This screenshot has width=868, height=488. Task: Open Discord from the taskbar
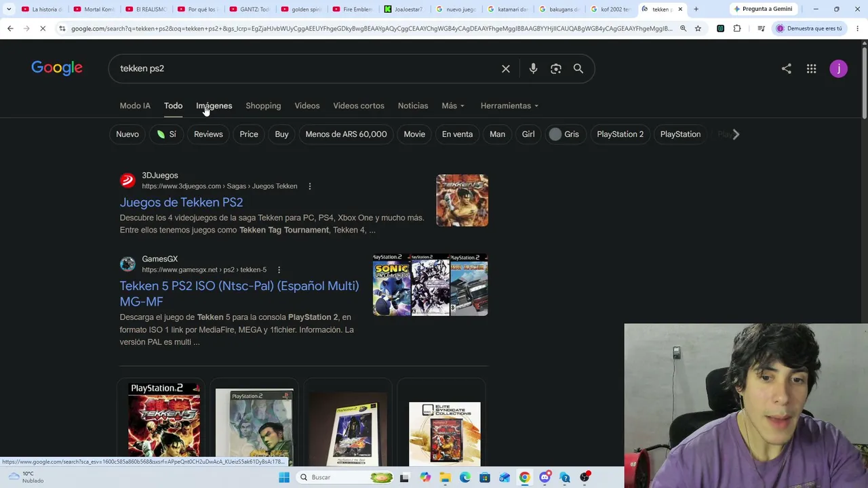click(x=545, y=477)
